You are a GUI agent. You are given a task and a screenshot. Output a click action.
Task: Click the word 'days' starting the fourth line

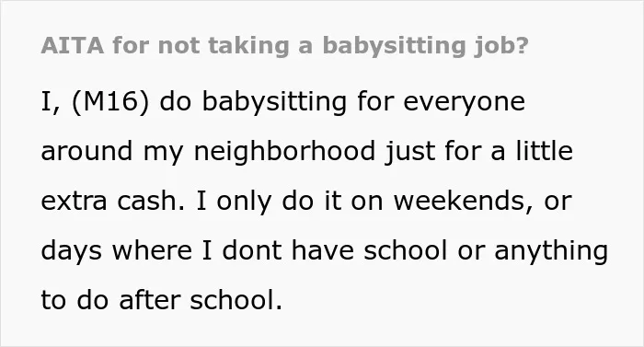pos(72,252)
